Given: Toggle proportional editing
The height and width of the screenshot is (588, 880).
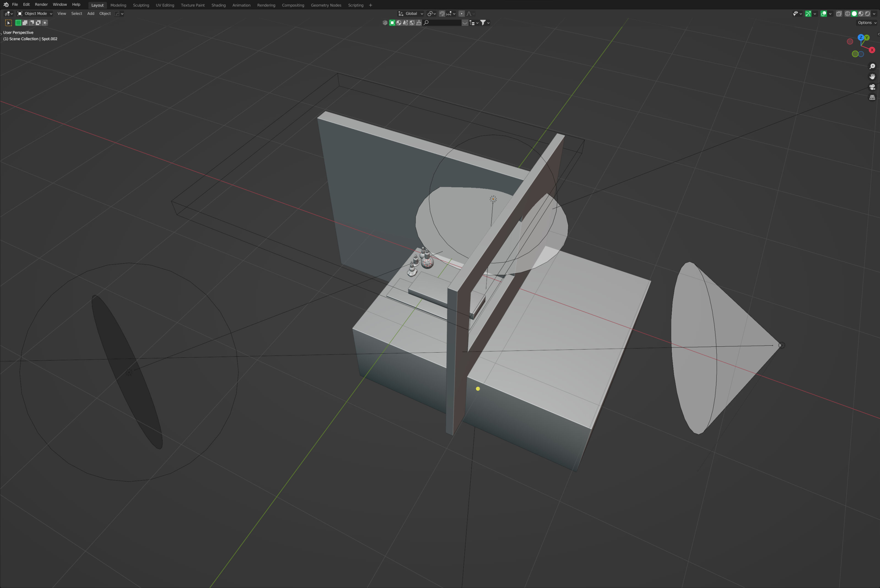Looking at the screenshot, I should tap(462, 13).
